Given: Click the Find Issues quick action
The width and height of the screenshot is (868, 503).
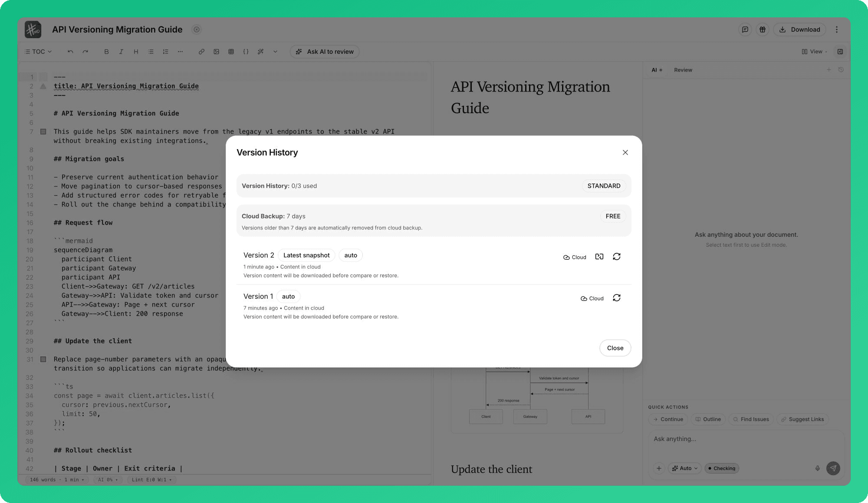Looking at the screenshot, I should (x=751, y=419).
